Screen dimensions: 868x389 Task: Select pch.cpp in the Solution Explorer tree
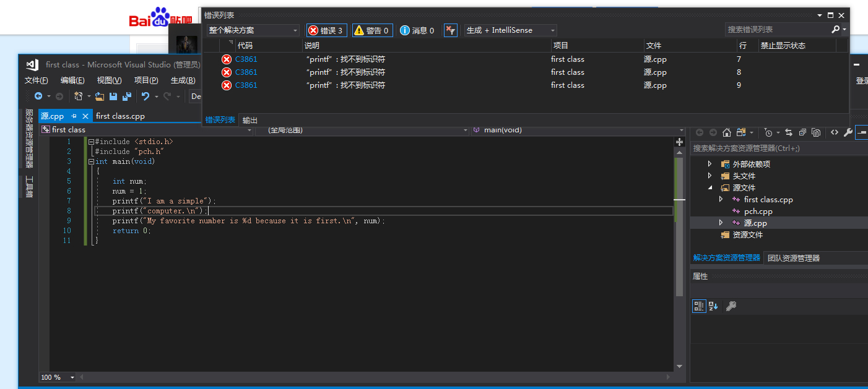758,212
